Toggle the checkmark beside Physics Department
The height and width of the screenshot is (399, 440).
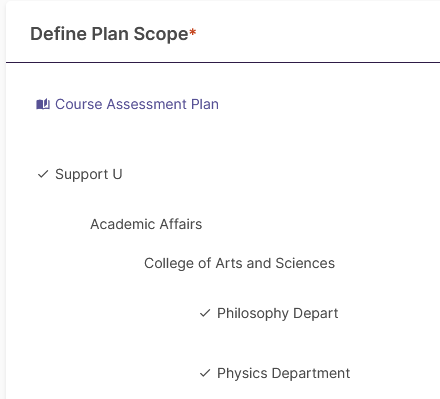(205, 373)
